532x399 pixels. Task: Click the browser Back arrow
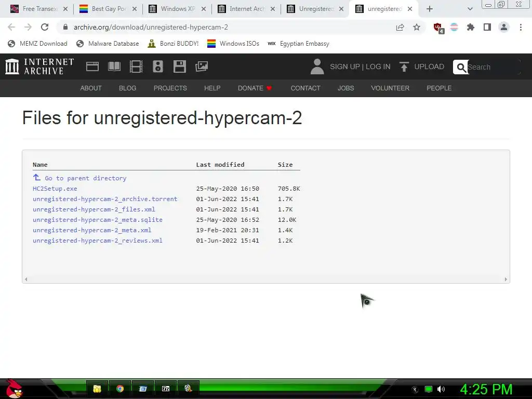tap(11, 27)
